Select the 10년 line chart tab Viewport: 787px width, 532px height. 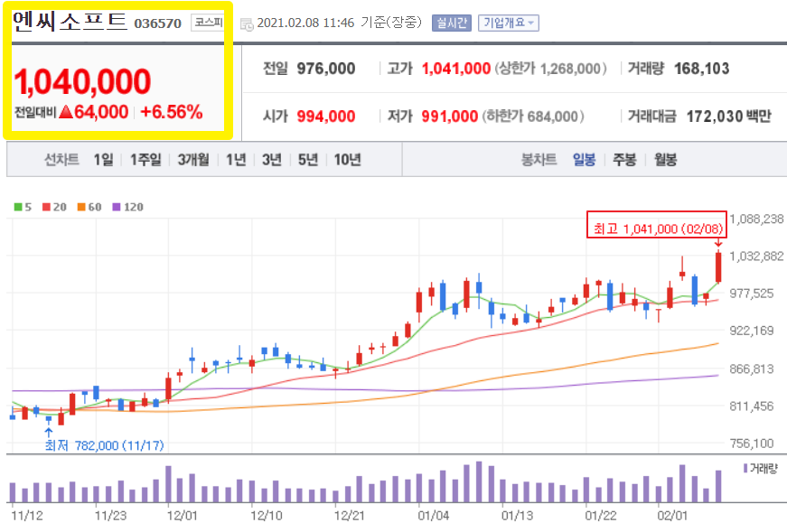(x=347, y=160)
